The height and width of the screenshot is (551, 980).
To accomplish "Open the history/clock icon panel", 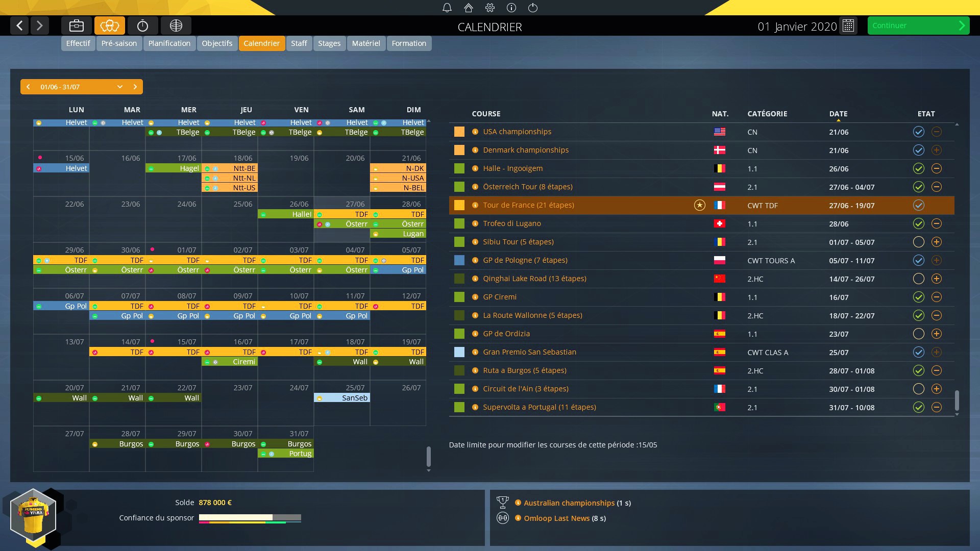I will click(143, 26).
